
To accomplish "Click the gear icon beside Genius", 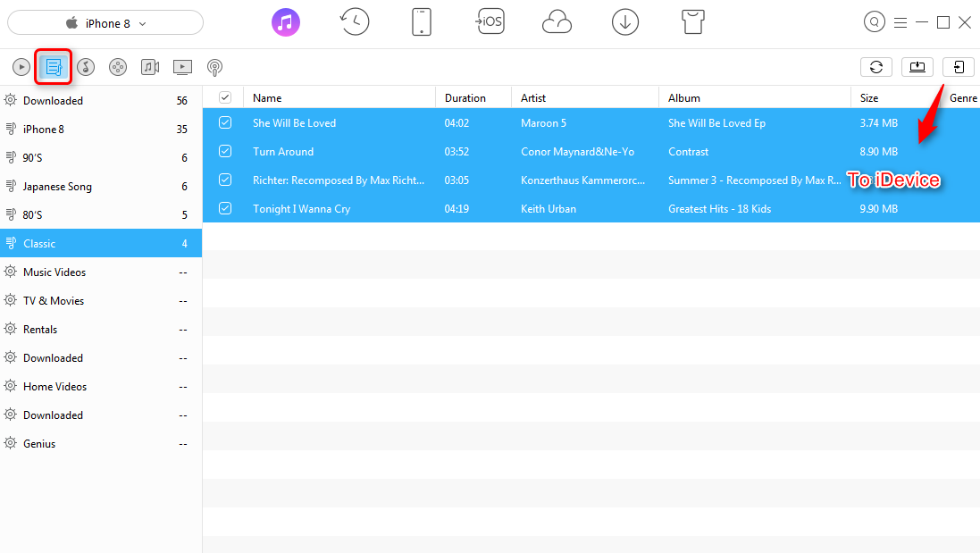I will (x=11, y=443).
